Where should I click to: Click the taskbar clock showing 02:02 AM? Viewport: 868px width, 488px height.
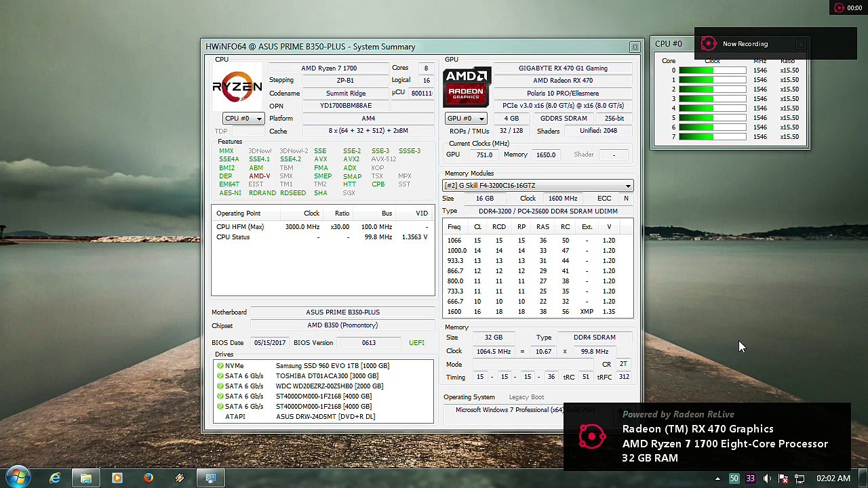833,479
